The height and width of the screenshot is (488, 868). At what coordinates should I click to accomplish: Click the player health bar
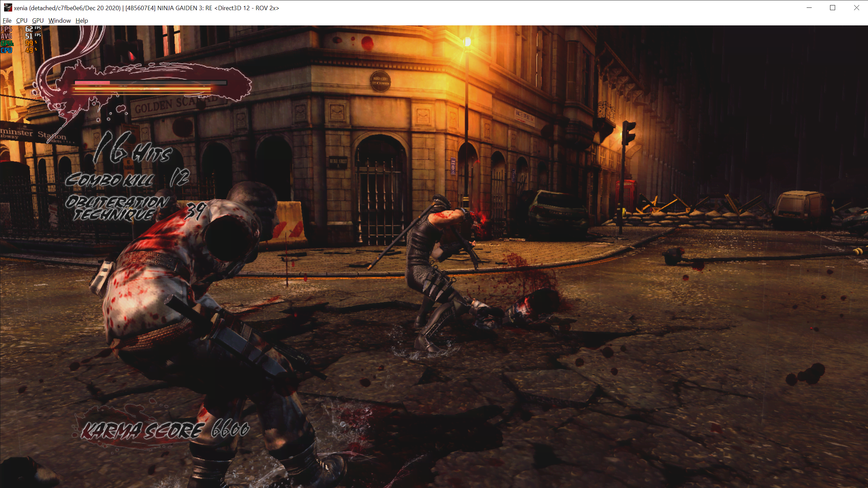click(x=150, y=83)
